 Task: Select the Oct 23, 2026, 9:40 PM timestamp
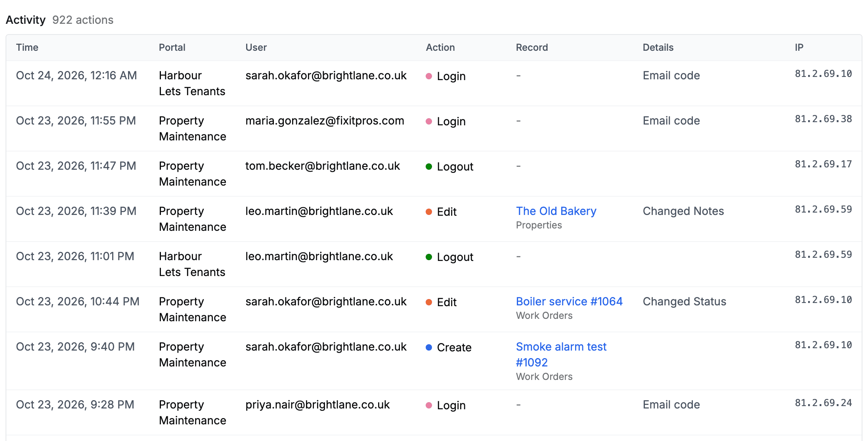[75, 347]
